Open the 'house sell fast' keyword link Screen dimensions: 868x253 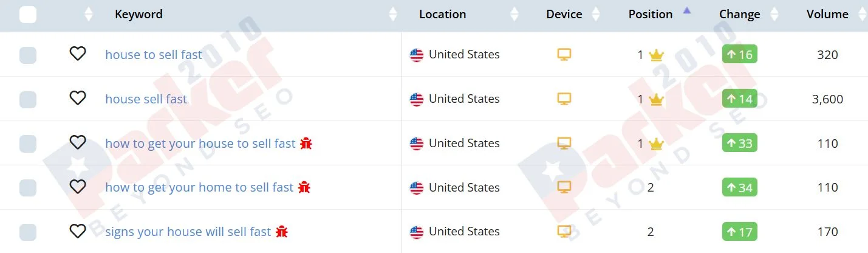click(x=146, y=99)
